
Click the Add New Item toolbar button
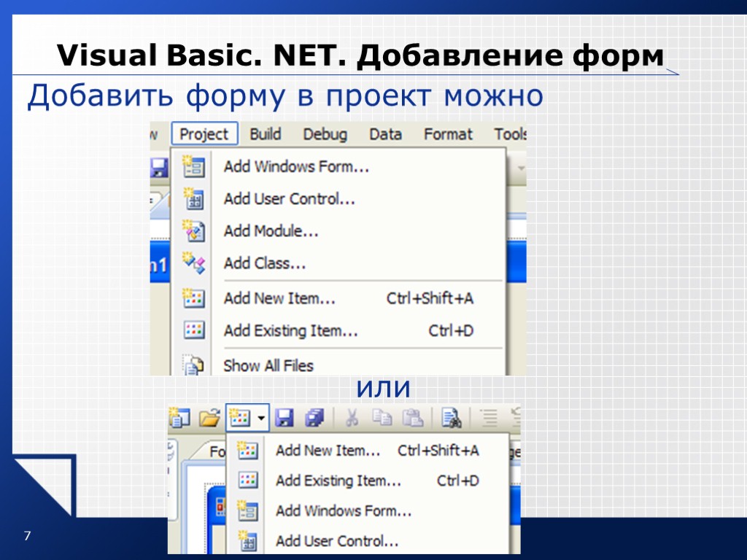[239, 418]
